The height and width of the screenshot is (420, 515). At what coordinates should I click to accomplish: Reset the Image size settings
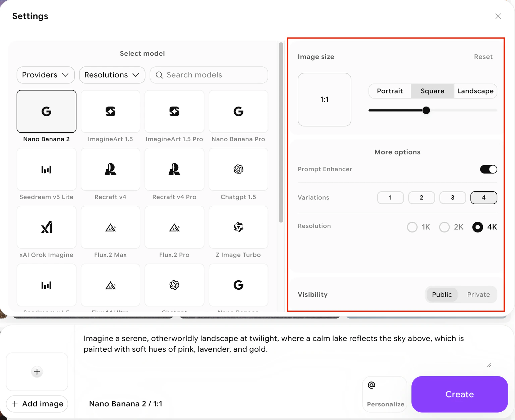(483, 57)
